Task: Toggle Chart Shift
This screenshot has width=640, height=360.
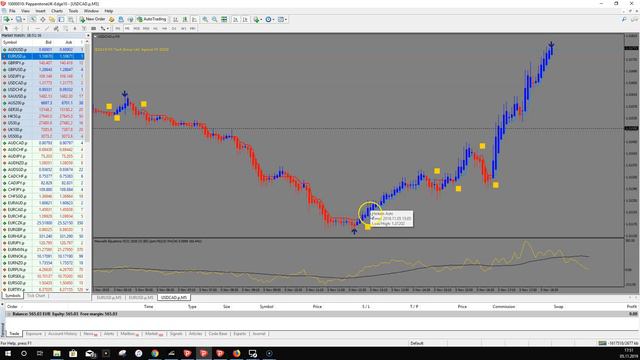Action: 245,19
